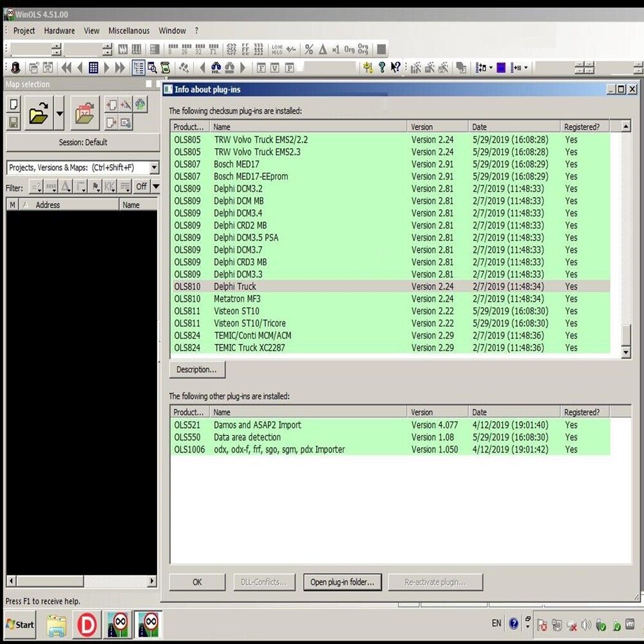Open the search binoculars tool in toolbar
The image size is (644, 644).
(x=216, y=66)
